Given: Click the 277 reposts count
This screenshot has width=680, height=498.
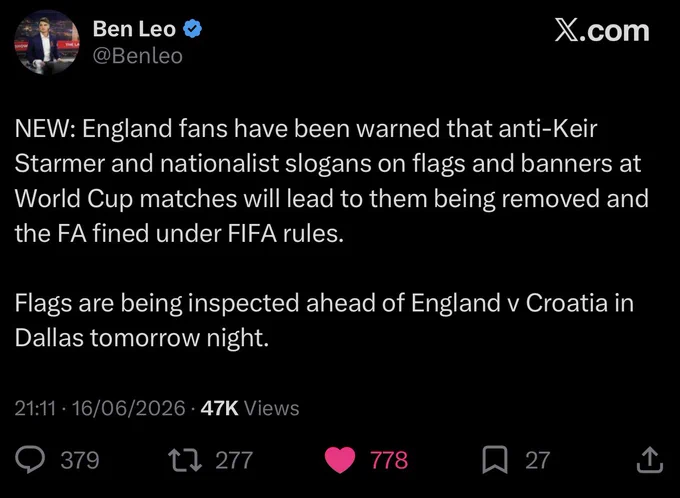Looking at the screenshot, I should click(x=234, y=460).
